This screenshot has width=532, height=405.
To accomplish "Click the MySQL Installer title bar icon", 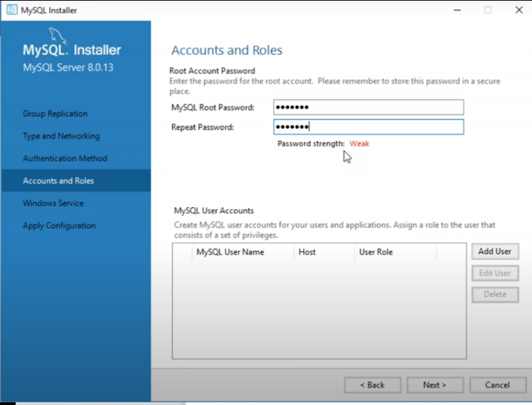I will pos(12,10).
